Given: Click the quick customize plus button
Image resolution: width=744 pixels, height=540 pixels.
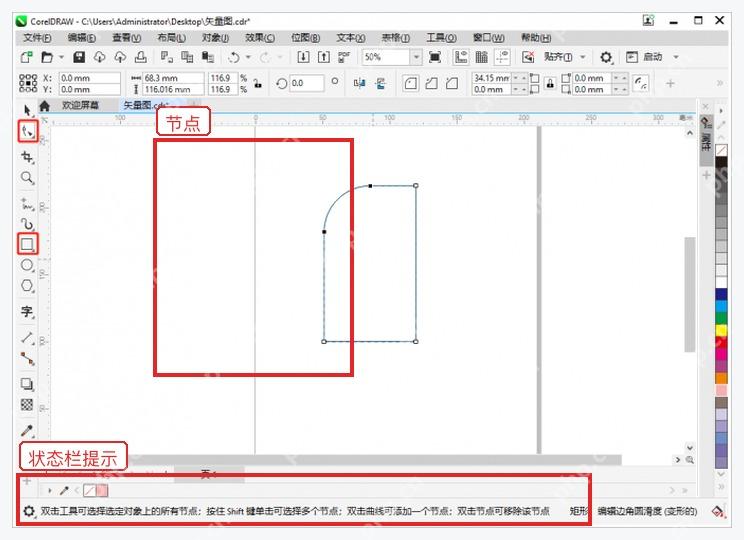Looking at the screenshot, I should [670, 84].
